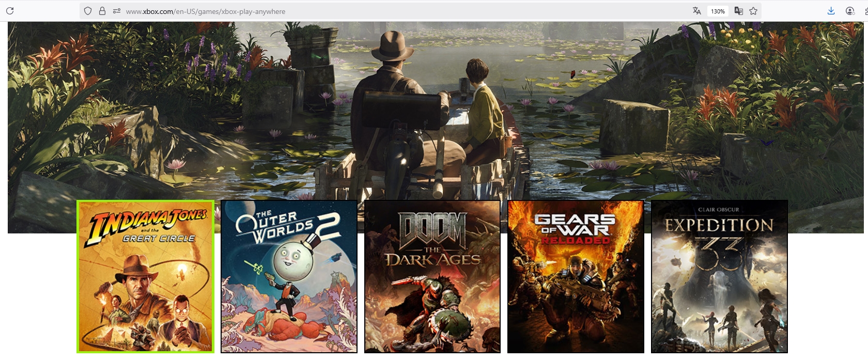The height and width of the screenshot is (361, 868).
Task: Select the Gears of War Reloaded tile
Action: [576, 276]
